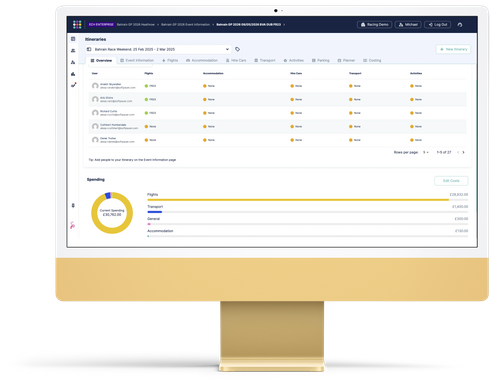Click the Racing Demo button
This screenshot has width=500, height=382.
click(x=375, y=25)
